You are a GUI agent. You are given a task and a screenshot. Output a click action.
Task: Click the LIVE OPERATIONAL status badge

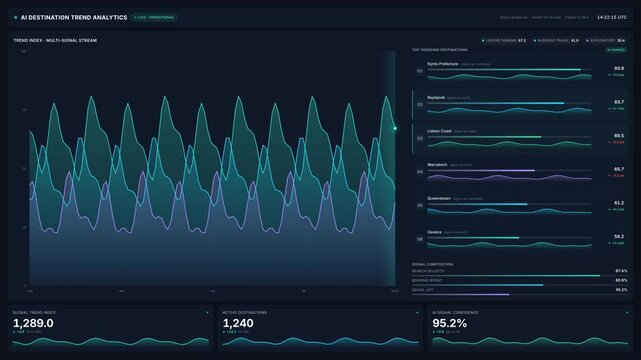154,18
